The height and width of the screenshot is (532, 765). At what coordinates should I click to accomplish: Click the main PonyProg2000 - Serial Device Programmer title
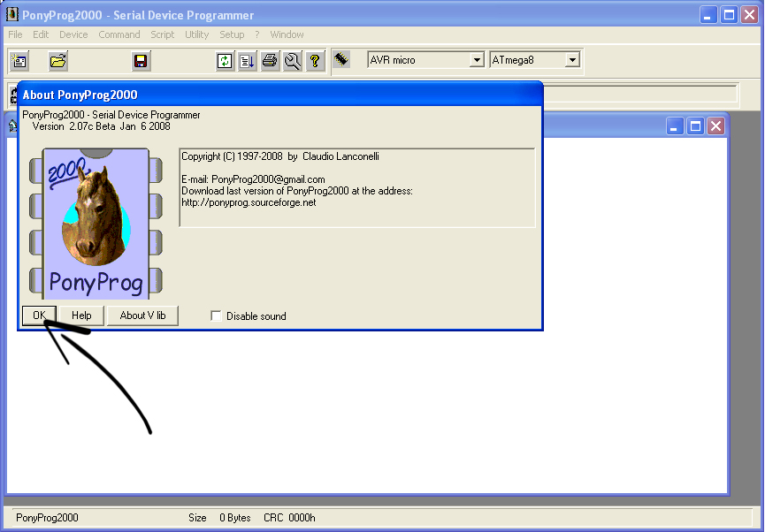tap(138, 15)
